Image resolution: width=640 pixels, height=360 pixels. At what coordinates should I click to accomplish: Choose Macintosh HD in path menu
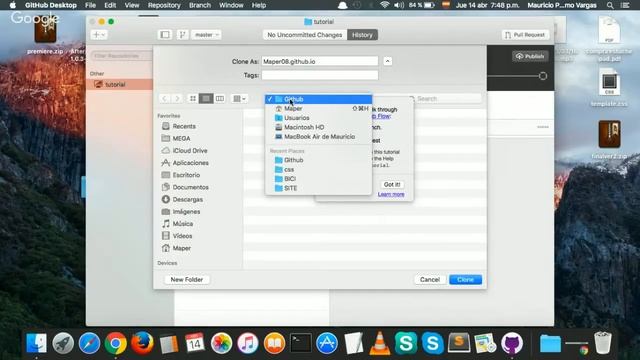318,127
